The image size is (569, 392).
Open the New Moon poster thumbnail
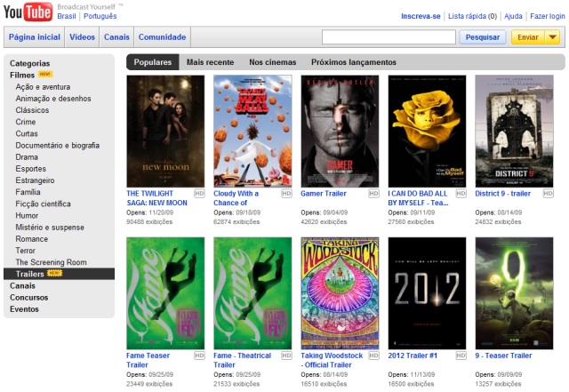[x=165, y=131]
